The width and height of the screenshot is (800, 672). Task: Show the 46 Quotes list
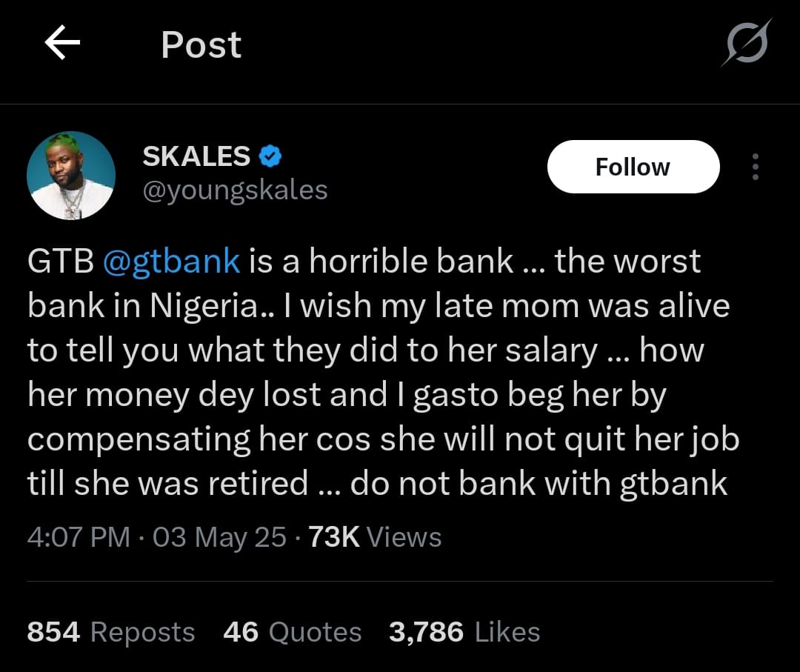292,632
